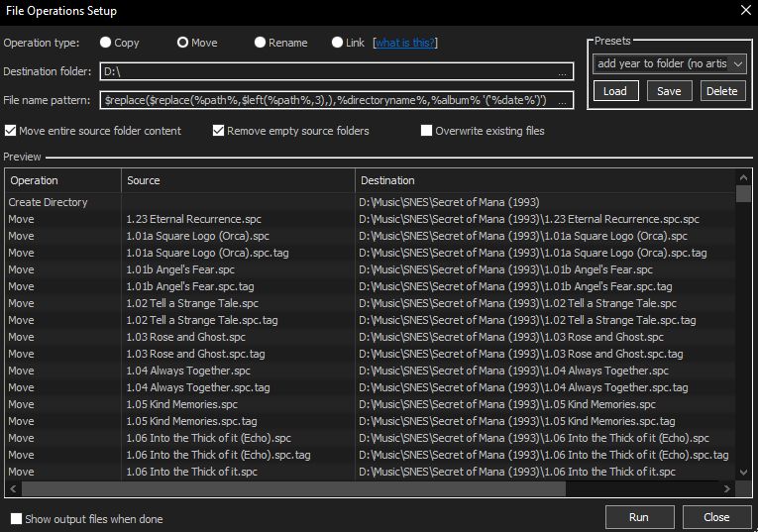Click destination ending '1.02 Tell a Strange Tale.spc'
This screenshot has height=532, width=758.
517,304
